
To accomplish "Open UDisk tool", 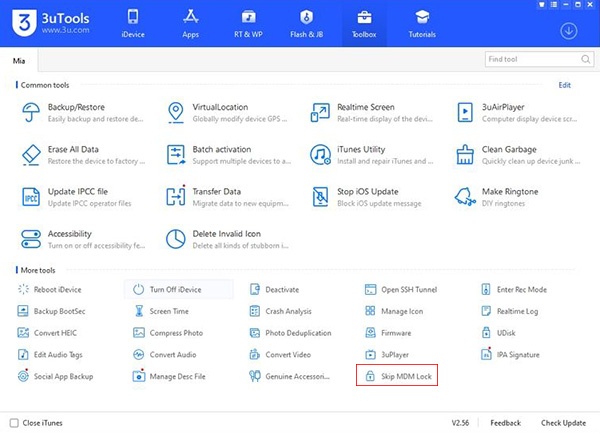I will click(498, 333).
